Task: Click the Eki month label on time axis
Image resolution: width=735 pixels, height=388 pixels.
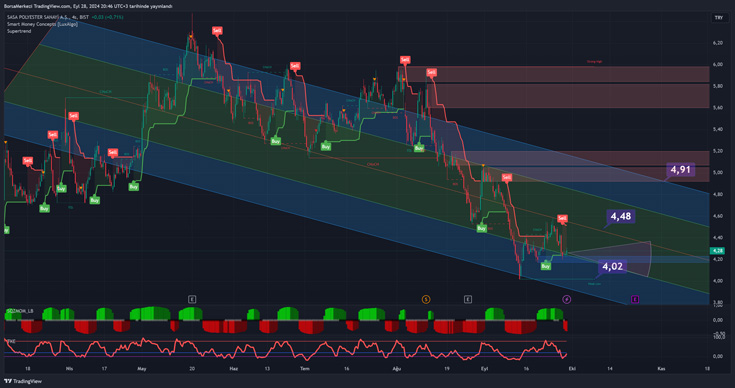Action: pos(572,369)
